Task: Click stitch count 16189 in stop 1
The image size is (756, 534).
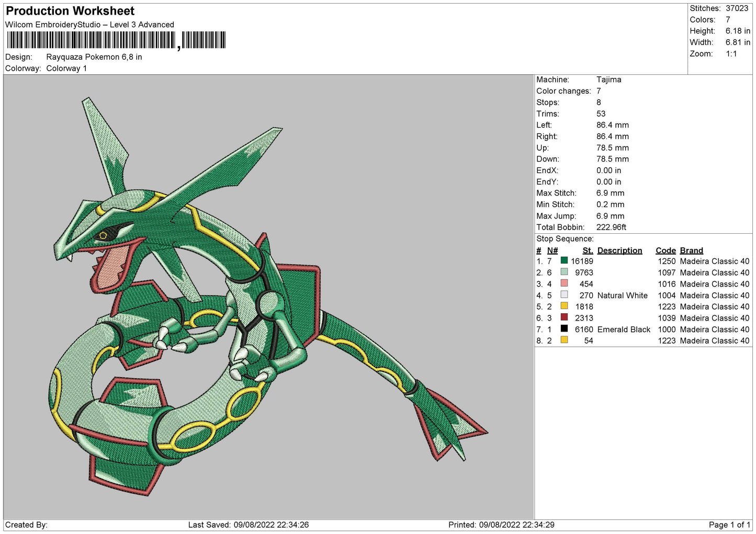Action: (x=582, y=261)
